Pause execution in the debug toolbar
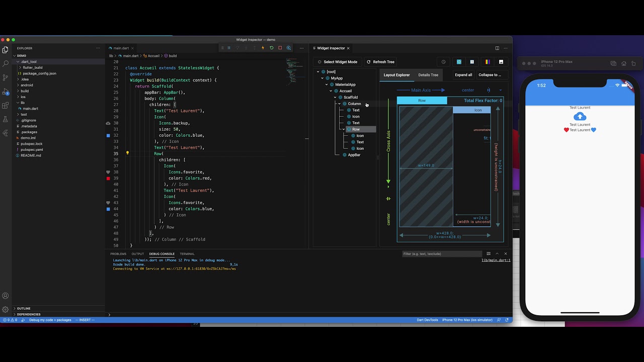 coord(229,48)
